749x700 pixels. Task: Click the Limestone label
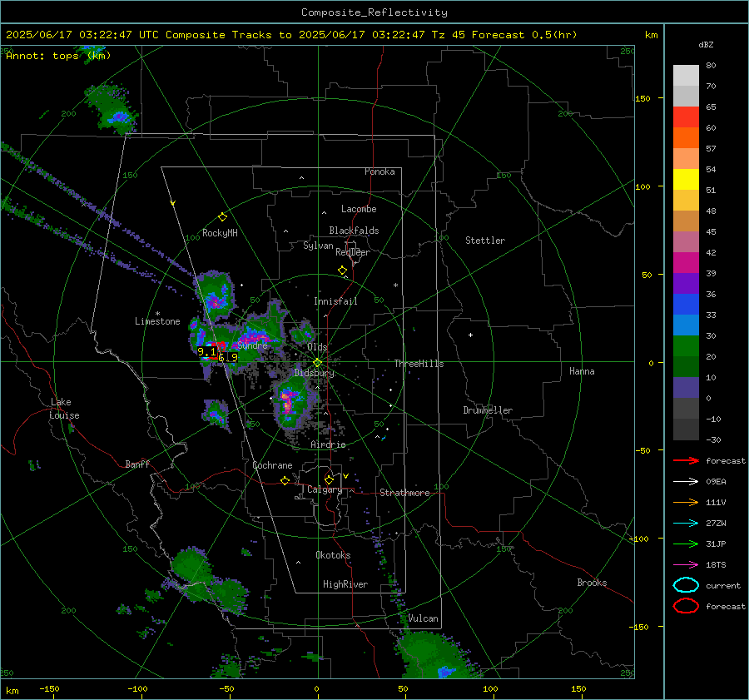(157, 321)
